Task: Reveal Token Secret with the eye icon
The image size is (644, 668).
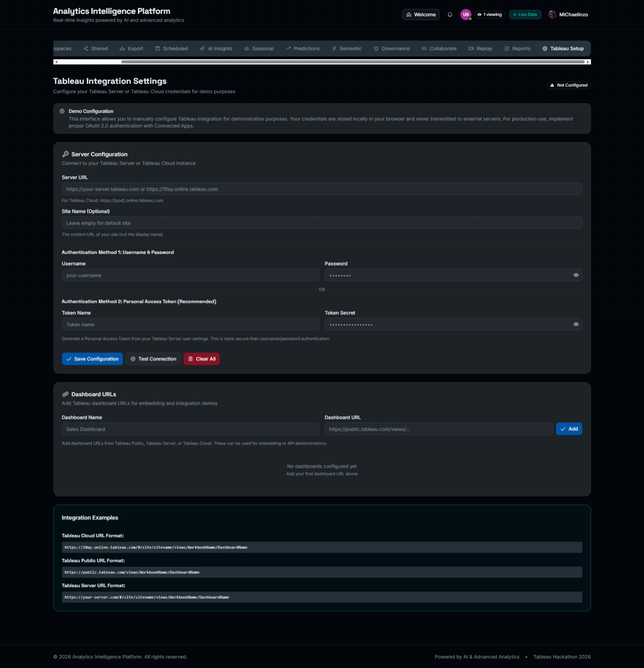Action: coord(576,325)
